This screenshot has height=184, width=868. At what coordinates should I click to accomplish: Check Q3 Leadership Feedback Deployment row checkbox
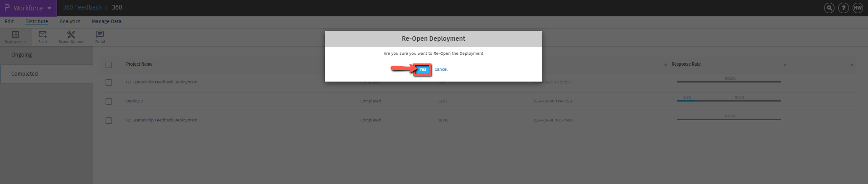[109, 82]
